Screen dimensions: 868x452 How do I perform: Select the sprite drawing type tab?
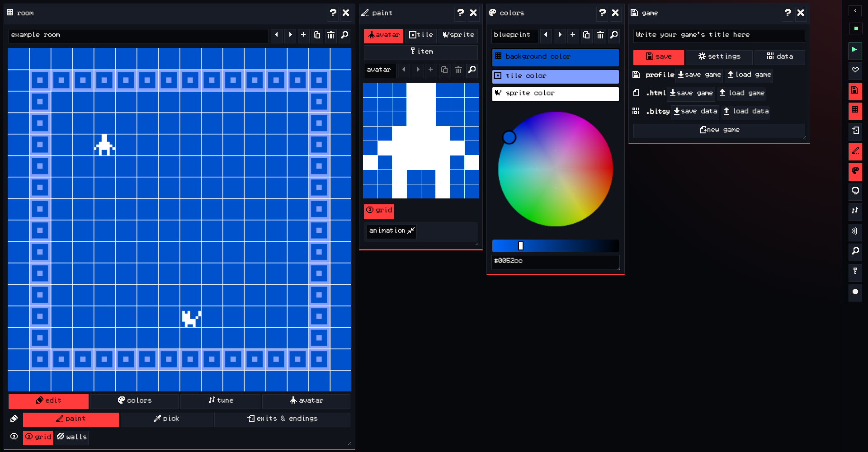(x=458, y=35)
